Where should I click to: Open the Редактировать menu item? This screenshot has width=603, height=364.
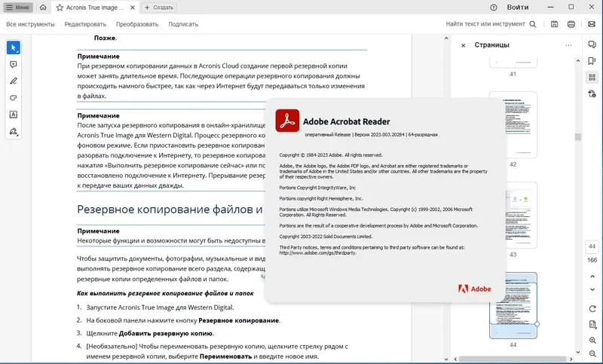pyautogui.click(x=85, y=24)
